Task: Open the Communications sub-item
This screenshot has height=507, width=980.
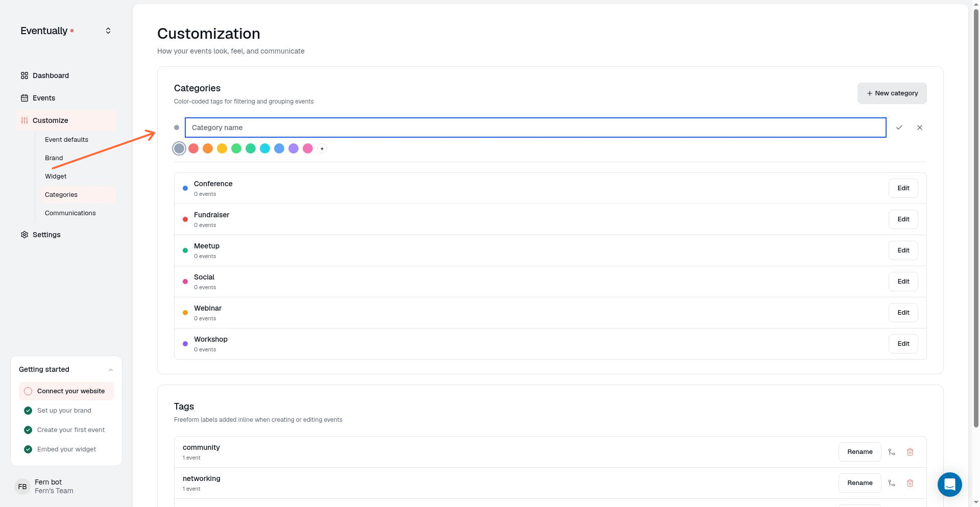Action: click(78, 213)
